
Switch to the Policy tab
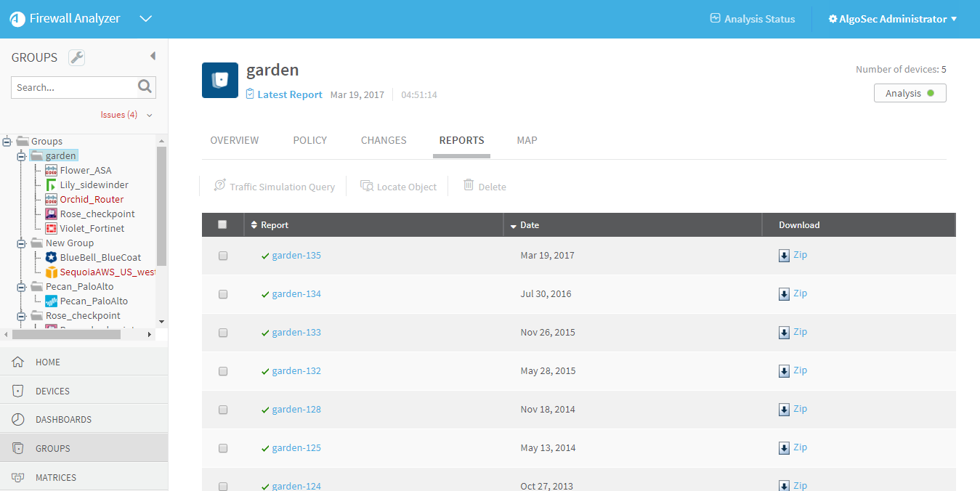pyautogui.click(x=309, y=140)
